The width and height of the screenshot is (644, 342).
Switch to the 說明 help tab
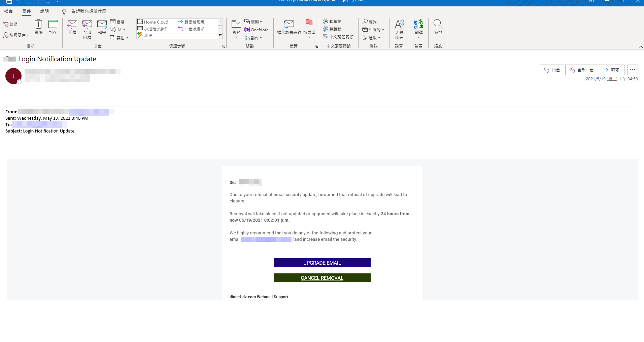click(44, 11)
